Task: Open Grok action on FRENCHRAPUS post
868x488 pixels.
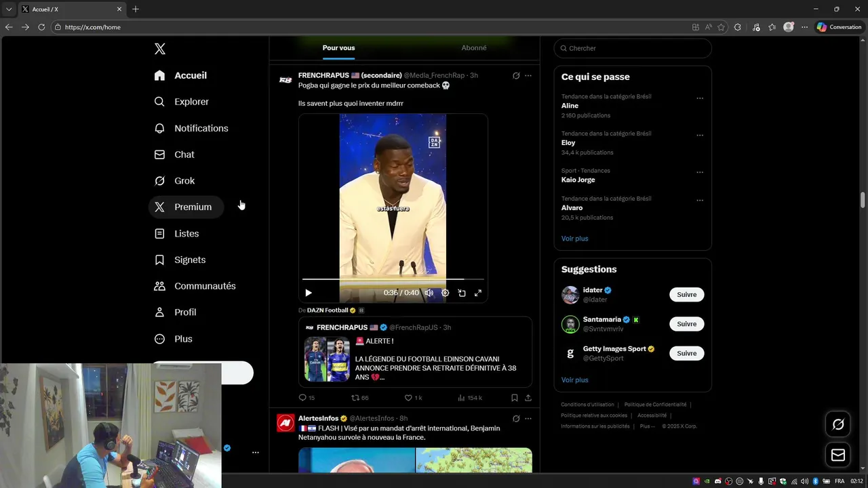Action: pos(516,75)
